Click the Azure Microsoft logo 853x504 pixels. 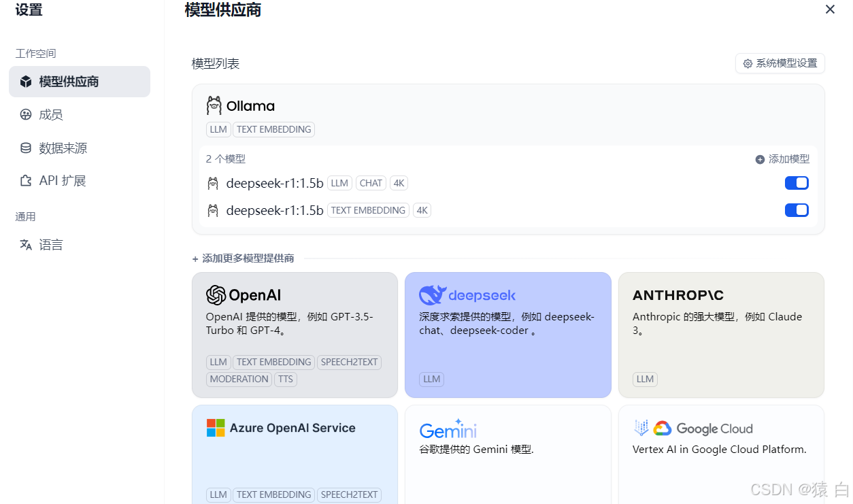coord(216,428)
